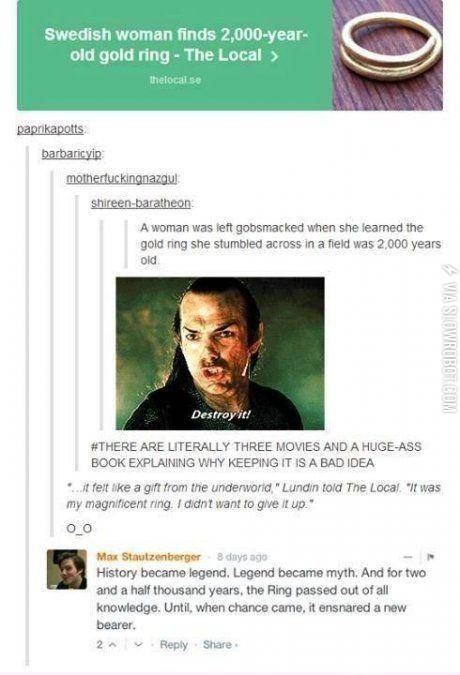Click the gold ring thumbnail image
The height and width of the screenshot is (675, 460).
click(388, 55)
